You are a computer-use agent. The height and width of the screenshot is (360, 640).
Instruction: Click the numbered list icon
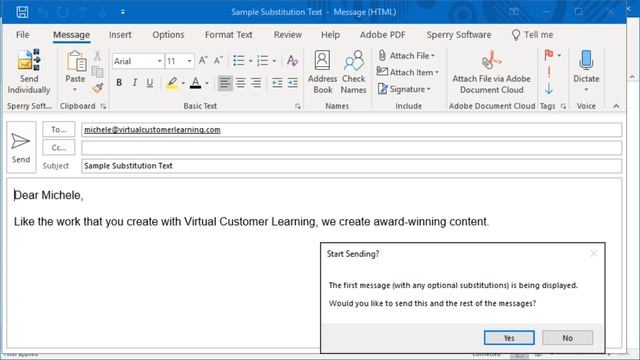262,61
